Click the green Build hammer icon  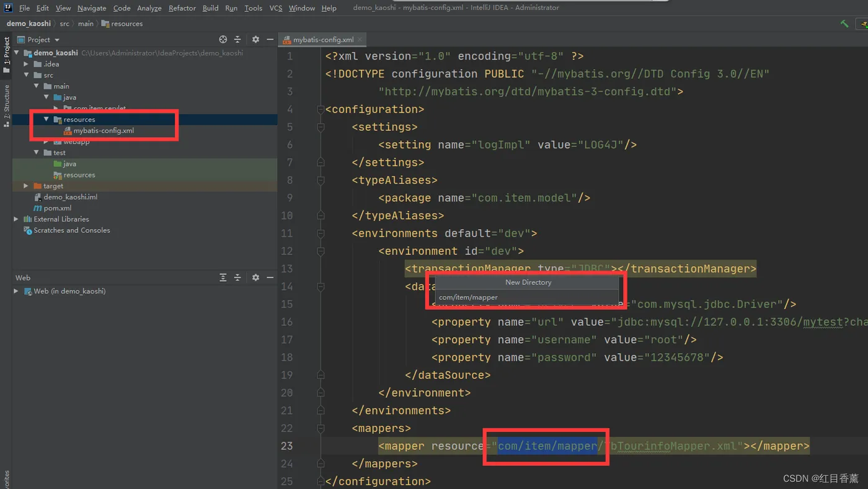[x=844, y=24]
